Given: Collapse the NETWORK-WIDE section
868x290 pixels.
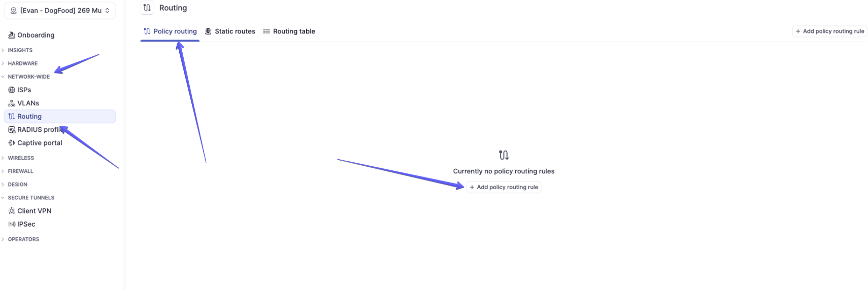Looking at the screenshot, I should point(28,77).
